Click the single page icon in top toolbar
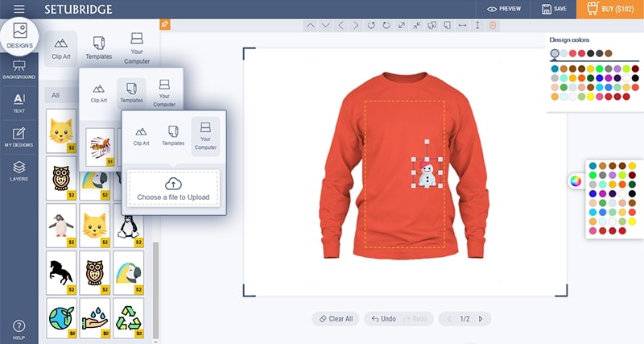The image size is (644, 344). 448,26
